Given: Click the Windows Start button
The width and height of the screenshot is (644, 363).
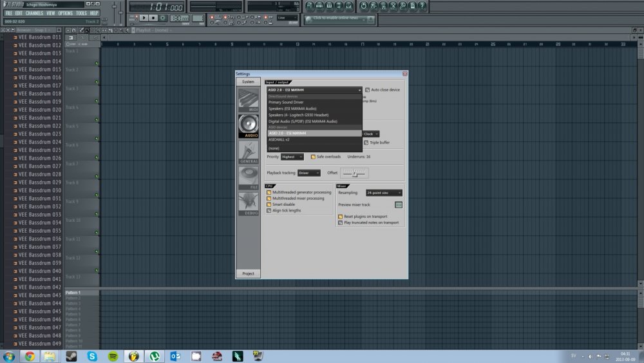Looking at the screenshot, I should pos(8,356).
